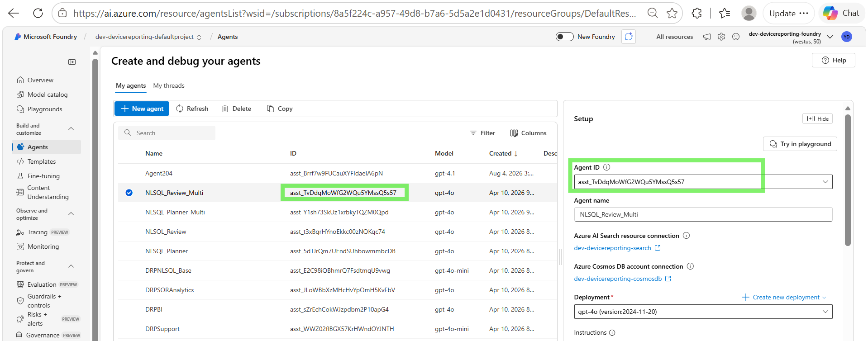Open the project switcher dev-devicereporting-defaultproject

[148, 37]
